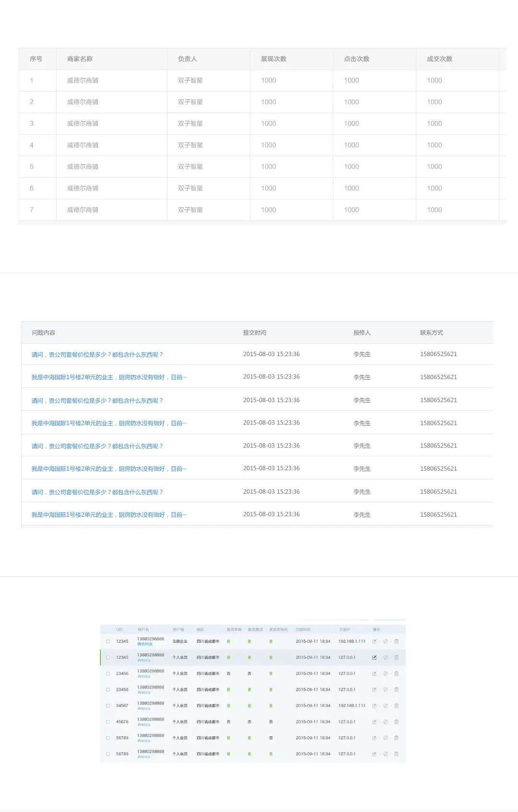The height and width of the screenshot is (812, 518).
Task: Ban the 23456 user with all 是 statuses
Action: pos(385,690)
